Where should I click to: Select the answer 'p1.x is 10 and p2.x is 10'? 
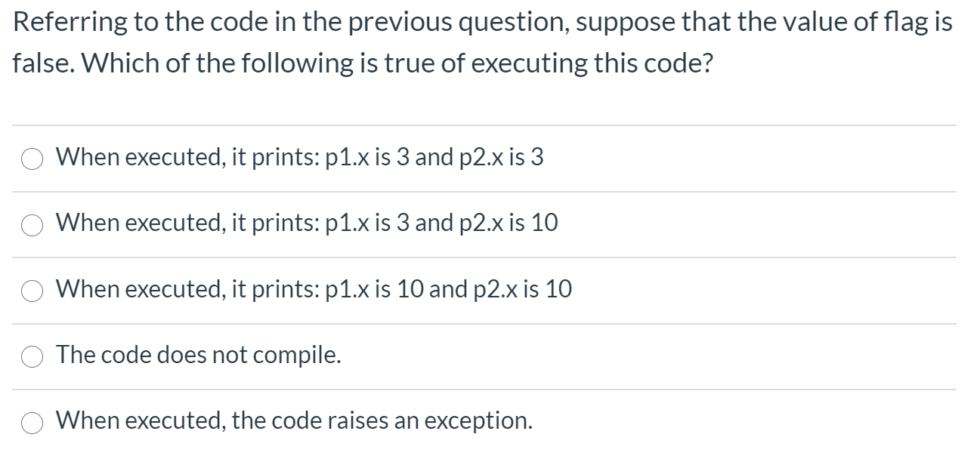(x=313, y=289)
